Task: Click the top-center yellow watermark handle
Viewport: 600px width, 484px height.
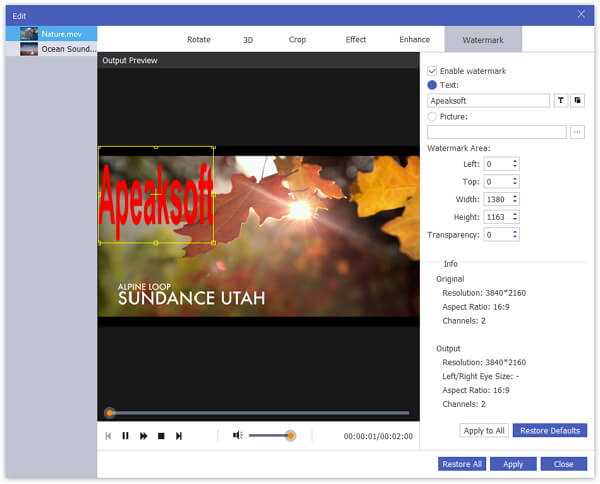Action: [x=156, y=147]
